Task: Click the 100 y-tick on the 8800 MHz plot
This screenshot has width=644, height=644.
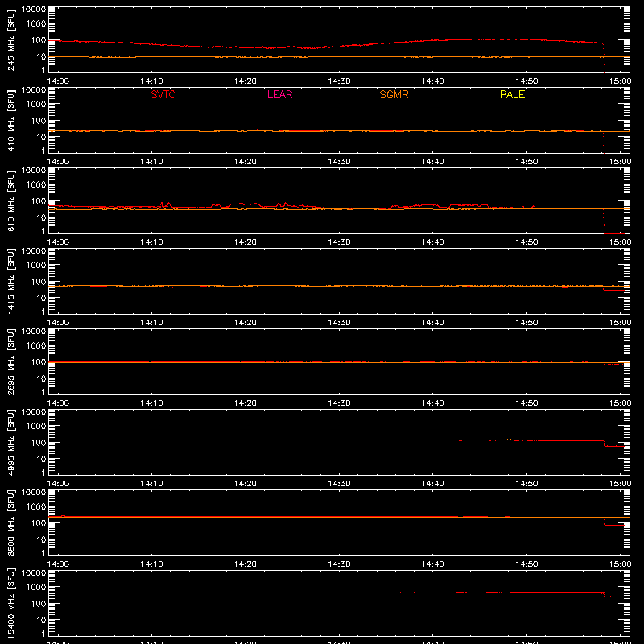Action: 39,523
